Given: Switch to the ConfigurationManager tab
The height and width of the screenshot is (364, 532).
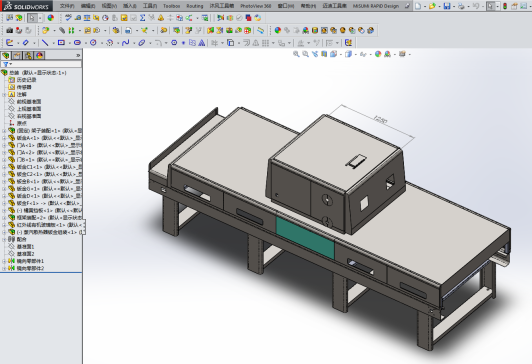Looking at the screenshot, I should (x=28, y=55).
